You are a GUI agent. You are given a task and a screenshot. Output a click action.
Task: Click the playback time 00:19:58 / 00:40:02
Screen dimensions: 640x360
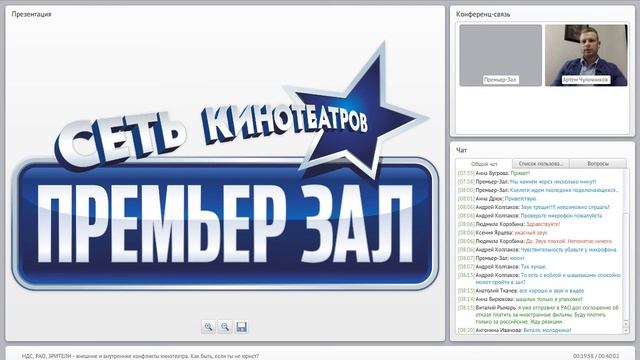[x=596, y=356]
